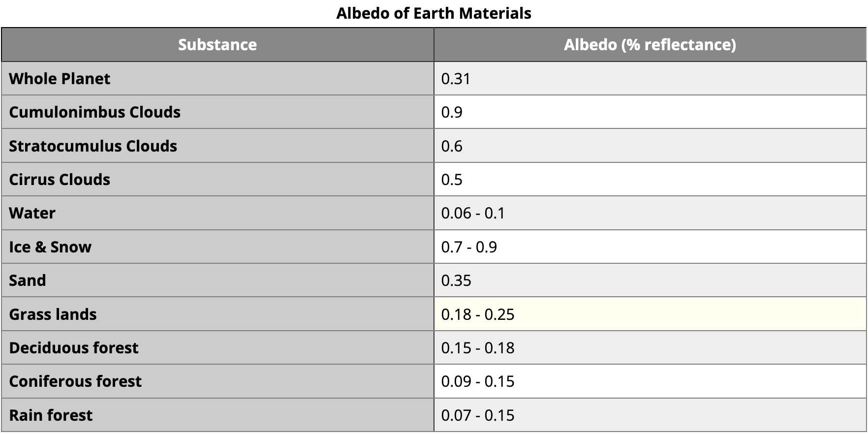Select the Coniferous forest cell
868x435 pixels.
click(x=75, y=381)
